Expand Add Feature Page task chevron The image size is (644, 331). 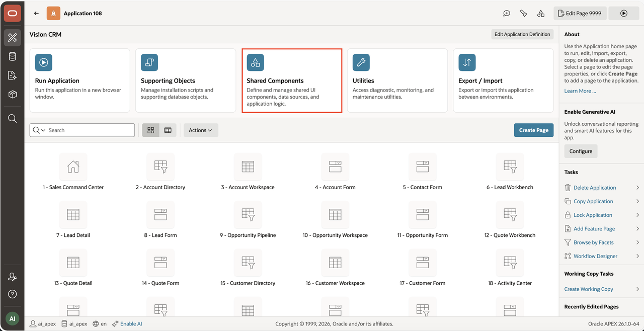pyautogui.click(x=637, y=228)
